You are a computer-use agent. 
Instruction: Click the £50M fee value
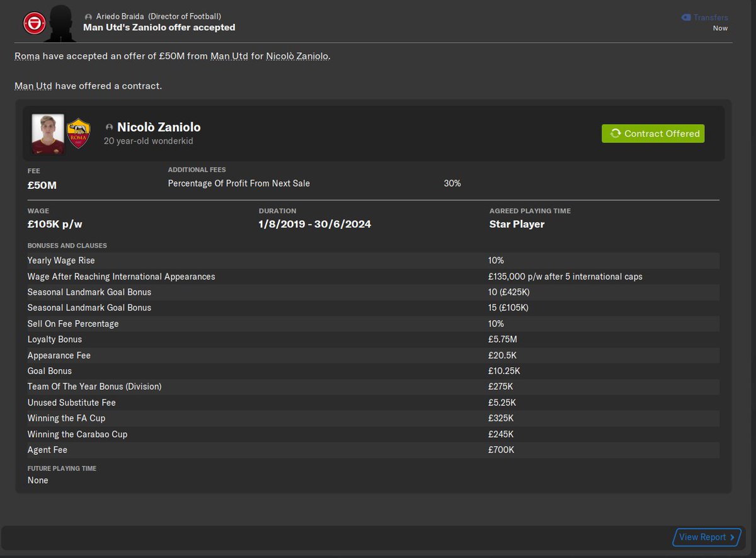pyautogui.click(x=42, y=185)
